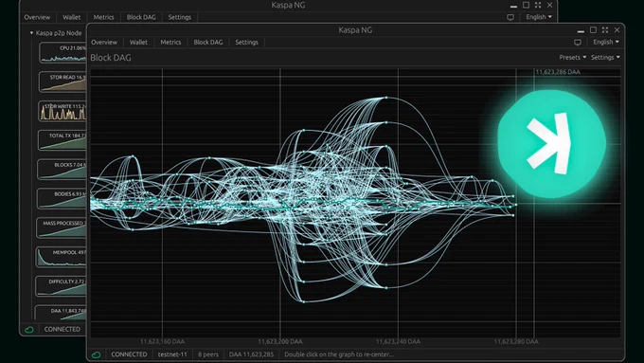Click the teal Kaspa logo
Image resolution: width=644 pixels, height=363 pixels.
click(551, 144)
